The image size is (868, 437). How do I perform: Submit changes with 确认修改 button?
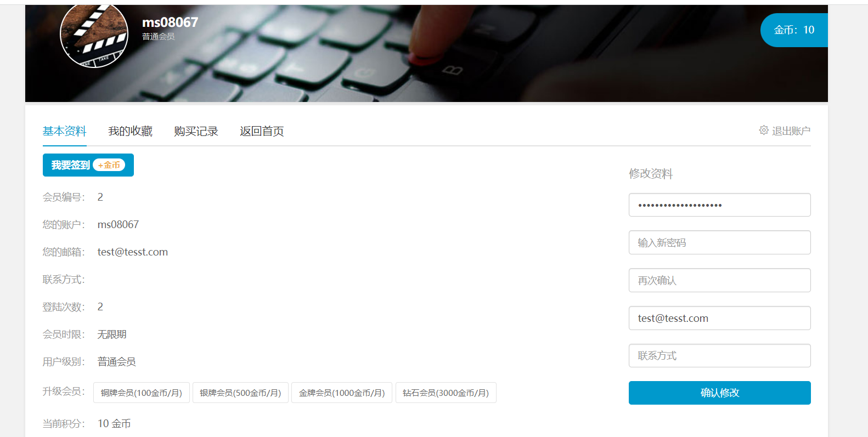(719, 393)
